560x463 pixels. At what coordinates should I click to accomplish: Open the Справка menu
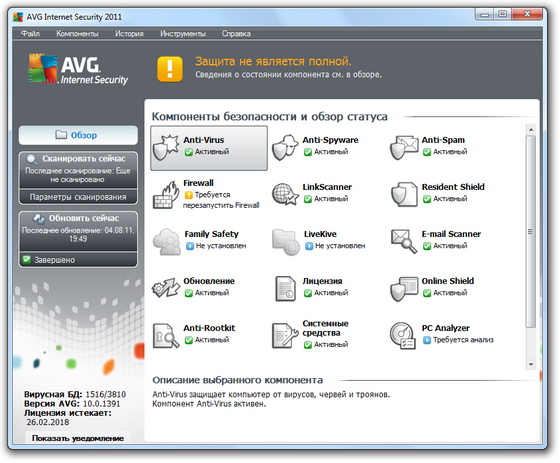tap(236, 34)
